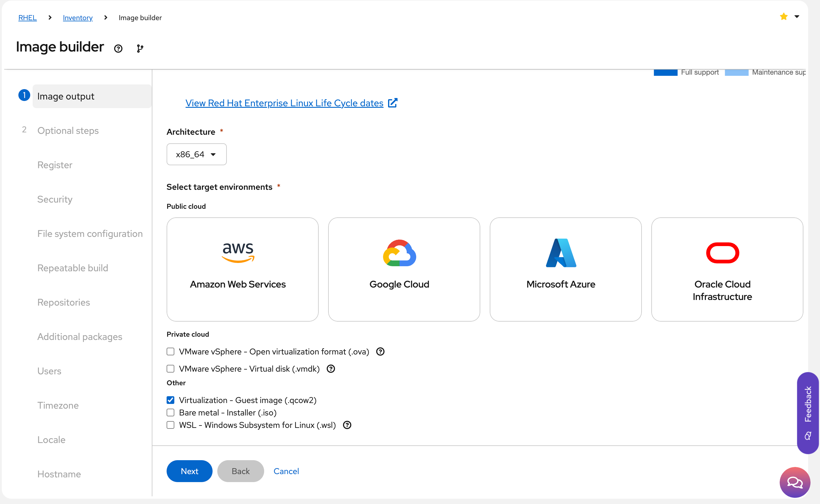Open help for VMware vSphere .ova option
The width and height of the screenshot is (820, 504).
(380, 352)
